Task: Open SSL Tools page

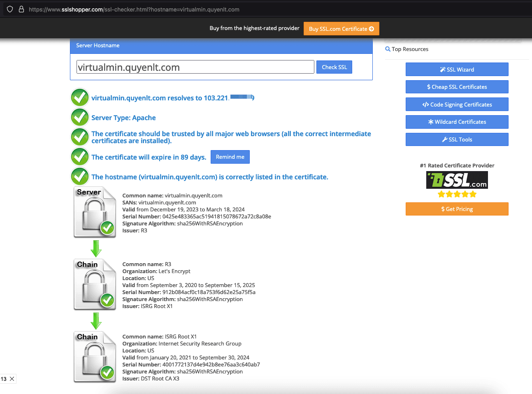Action: 457,139
